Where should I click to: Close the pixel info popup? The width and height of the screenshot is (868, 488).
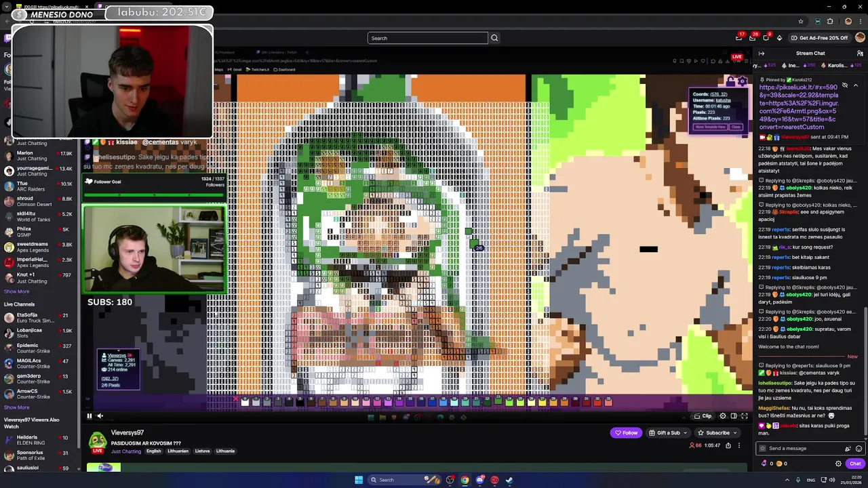(x=736, y=127)
